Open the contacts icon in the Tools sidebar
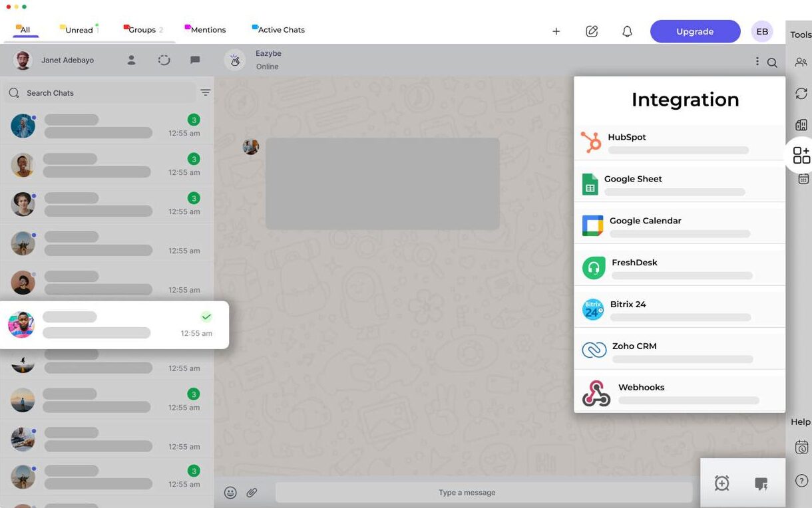Image resolution: width=812 pixels, height=508 pixels. tap(801, 62)
